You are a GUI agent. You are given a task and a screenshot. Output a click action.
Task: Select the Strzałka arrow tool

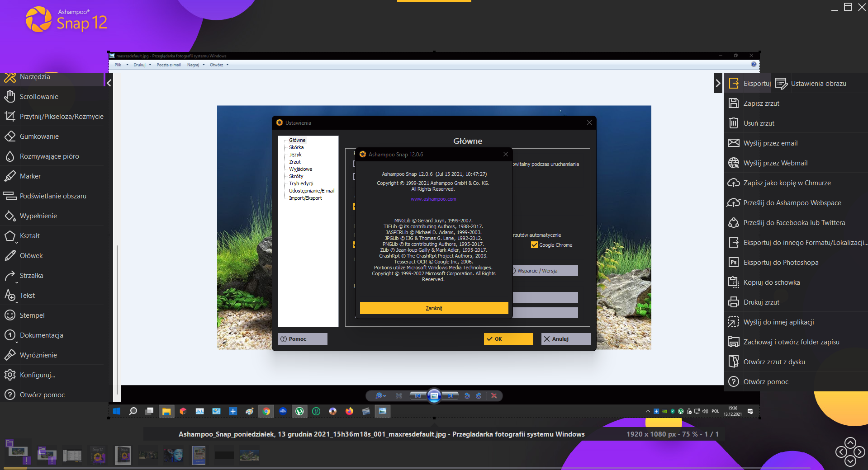52,276
